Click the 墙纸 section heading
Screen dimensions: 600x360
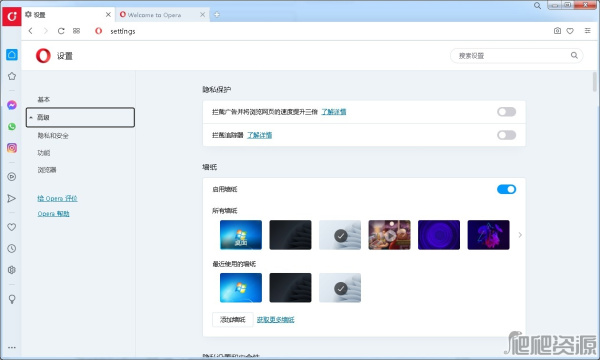[210, 167]
